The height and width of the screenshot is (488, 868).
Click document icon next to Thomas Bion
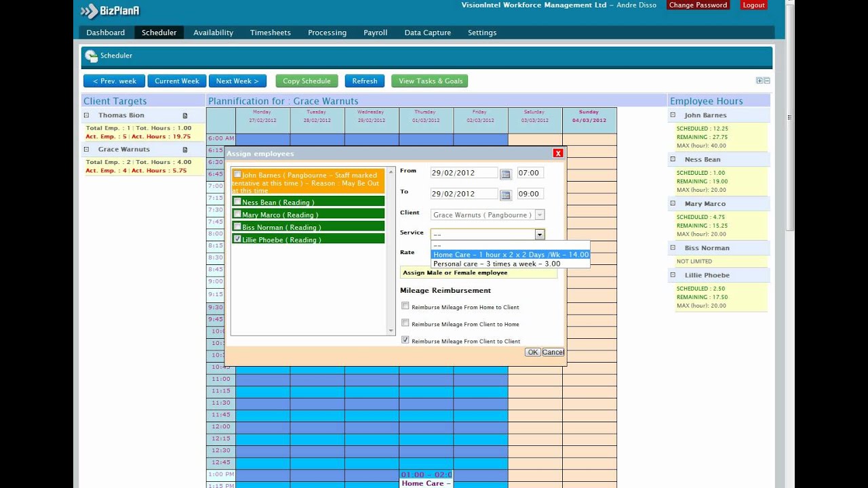click(x=184, y=116)
